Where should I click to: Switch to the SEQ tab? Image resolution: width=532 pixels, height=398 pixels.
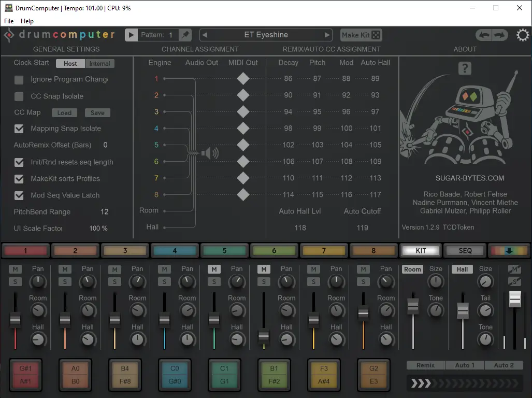coord(464,250)
